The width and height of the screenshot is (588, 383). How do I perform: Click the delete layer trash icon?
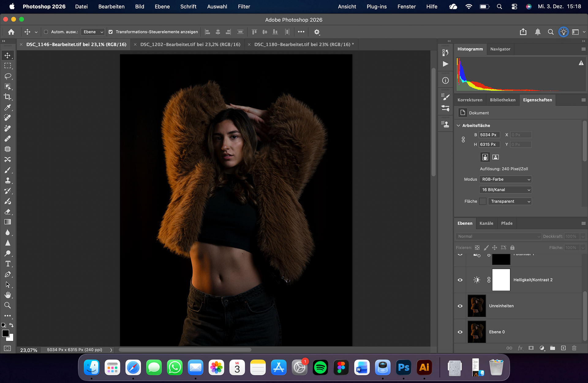pos(574,348)
